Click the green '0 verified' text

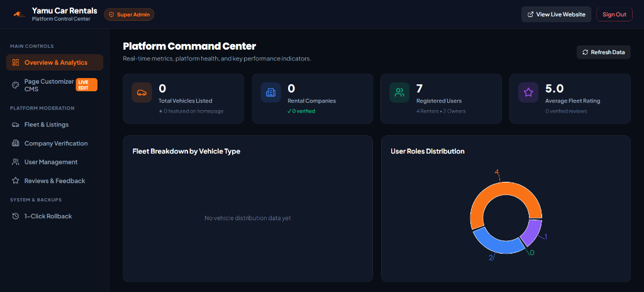(x=301, y=111)
